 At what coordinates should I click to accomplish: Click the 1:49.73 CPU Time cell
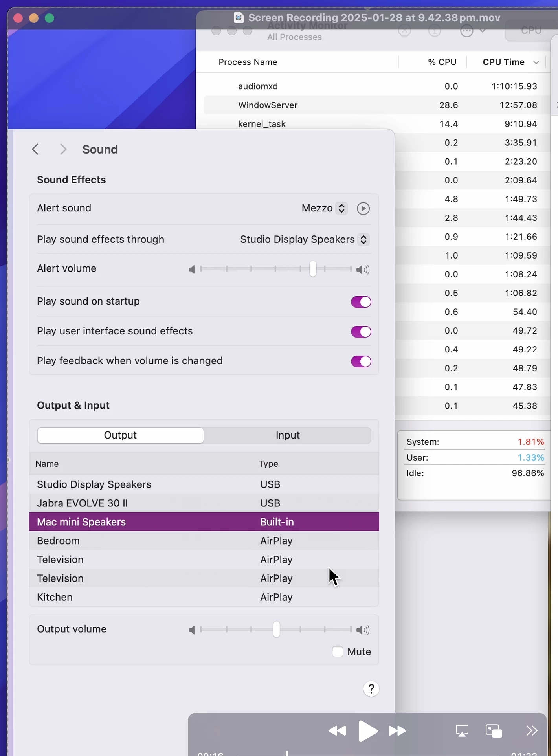pos(521,199)
